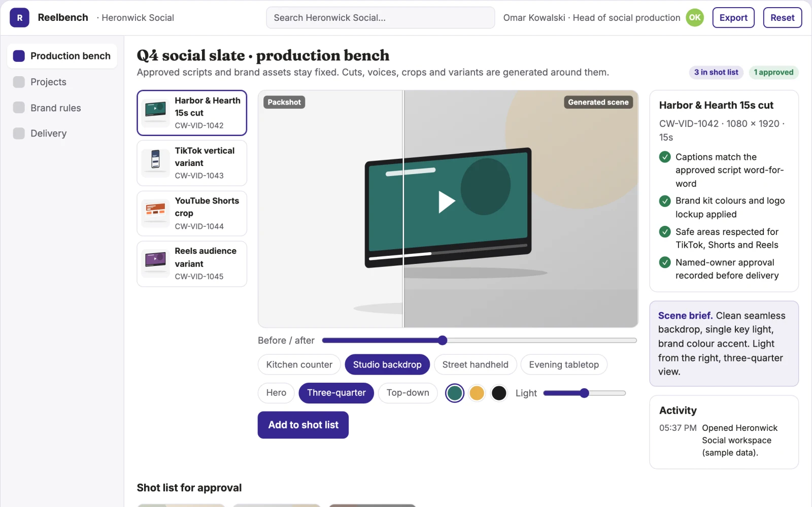Click the Before / after slider

pos(479,341)
